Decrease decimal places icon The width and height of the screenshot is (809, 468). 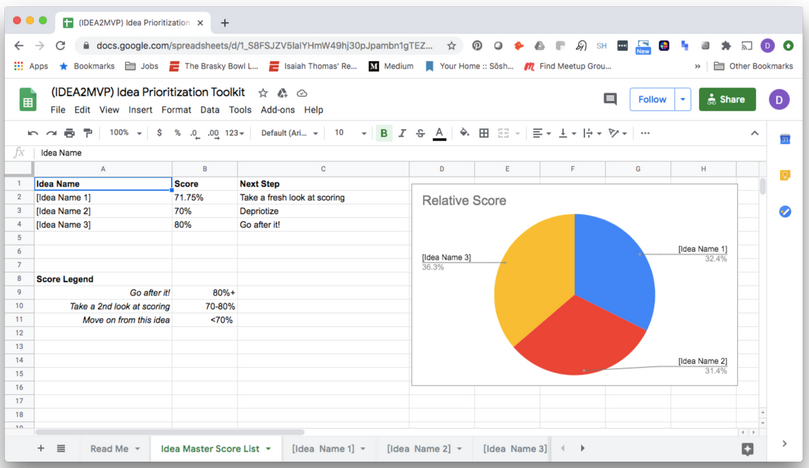coord(195,133)
